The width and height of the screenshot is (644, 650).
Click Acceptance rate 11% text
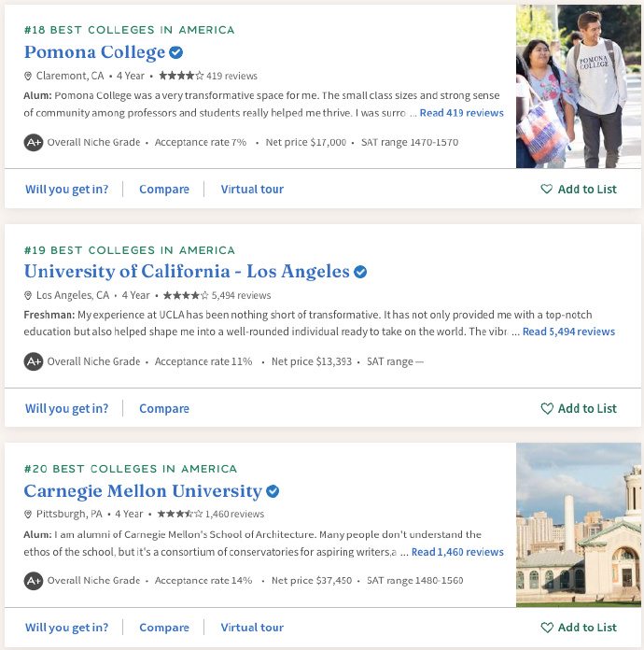tap(203, 362)
